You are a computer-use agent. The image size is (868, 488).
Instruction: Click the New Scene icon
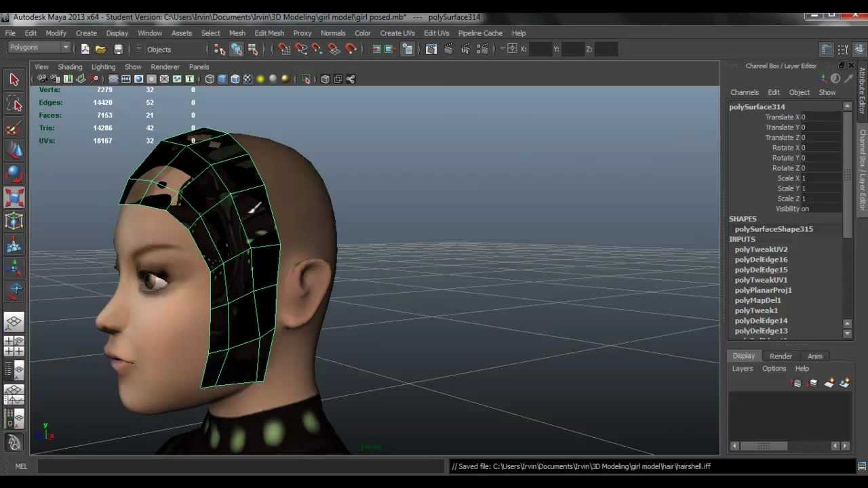(85, 49)
